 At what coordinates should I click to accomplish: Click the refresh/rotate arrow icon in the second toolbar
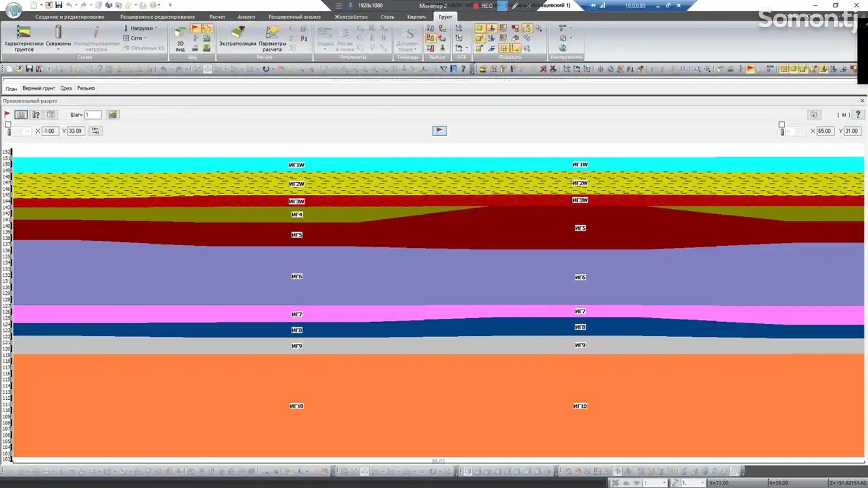pyautogui.click(x=266, y=69)
